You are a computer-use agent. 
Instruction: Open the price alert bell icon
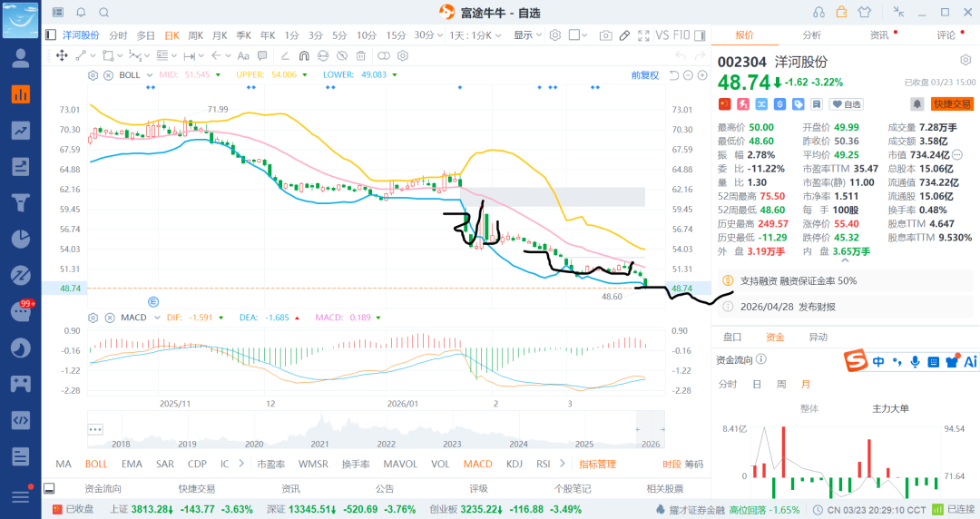[917, 104]
